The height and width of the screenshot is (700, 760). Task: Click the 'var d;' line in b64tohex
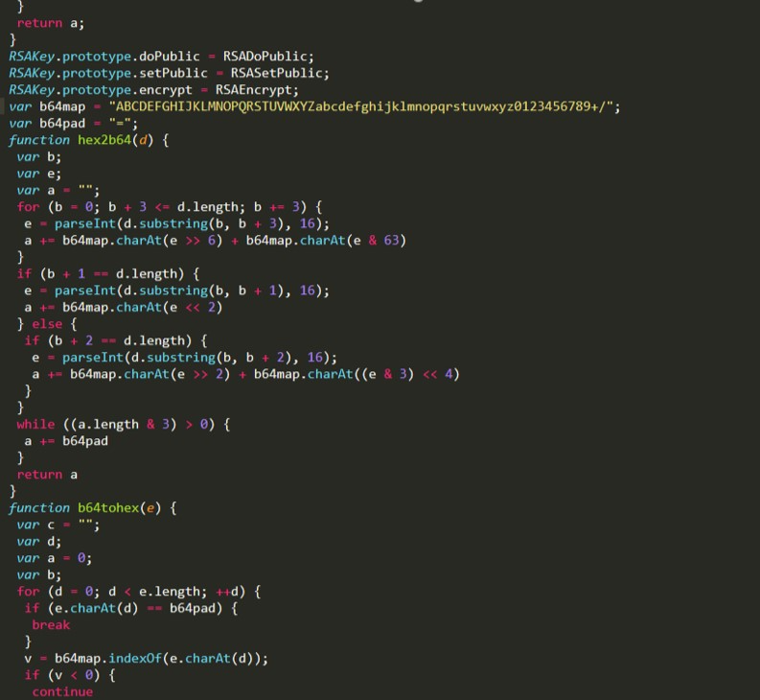point(38,542)
